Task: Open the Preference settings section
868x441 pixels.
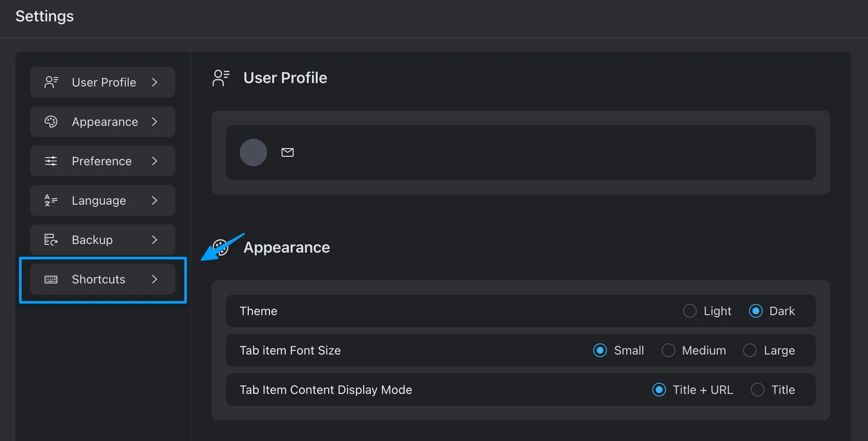Action: pyautogui.click(x=102, y=161)
